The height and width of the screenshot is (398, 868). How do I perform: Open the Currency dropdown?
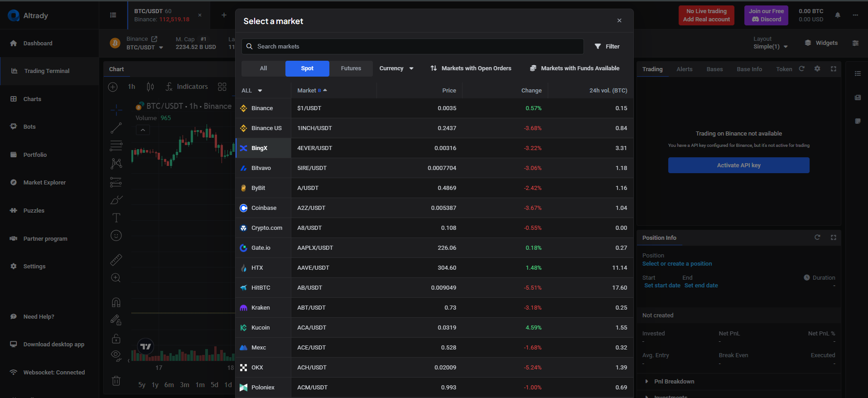coord(396,68)
